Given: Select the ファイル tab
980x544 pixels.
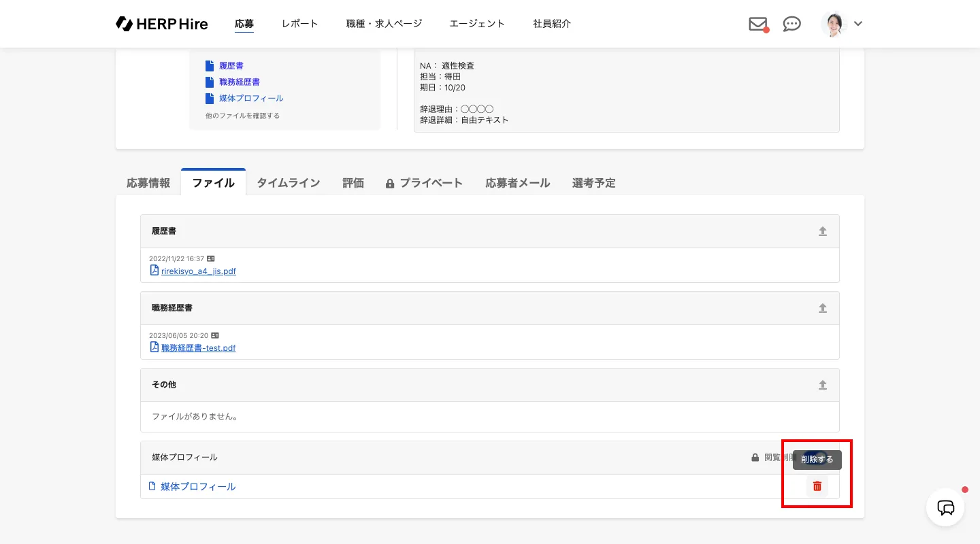Looking at the screenshot, I should [214, 183].
